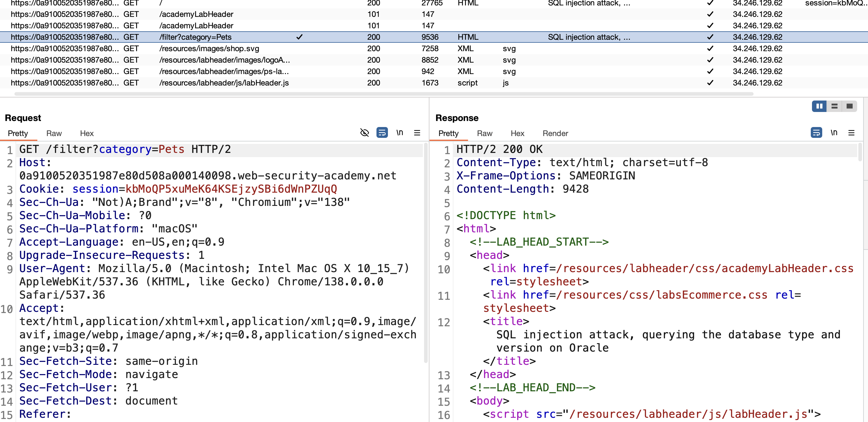The height and width of the screenshot is (422, 868).
Task: Select combined single view layout icon
Action: point(849,107)
